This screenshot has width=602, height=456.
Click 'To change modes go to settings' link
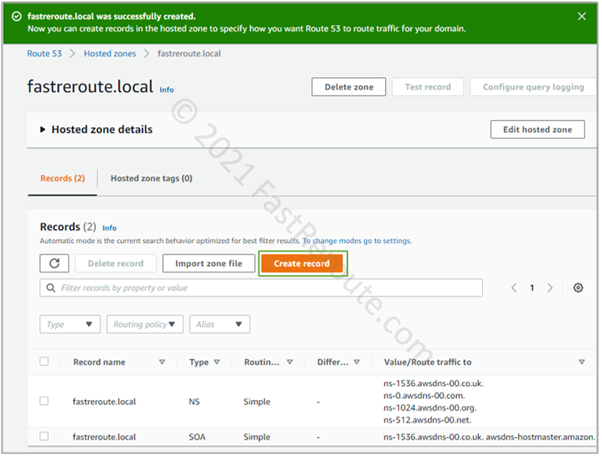(x=357, y=241)
